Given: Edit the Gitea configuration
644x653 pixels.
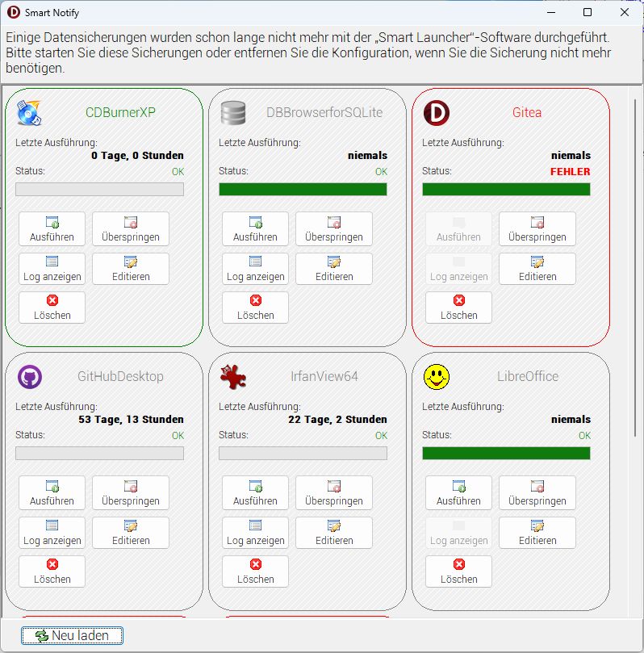Looking at the screenshot, I should pyautogui.click(x=537, y=269).
